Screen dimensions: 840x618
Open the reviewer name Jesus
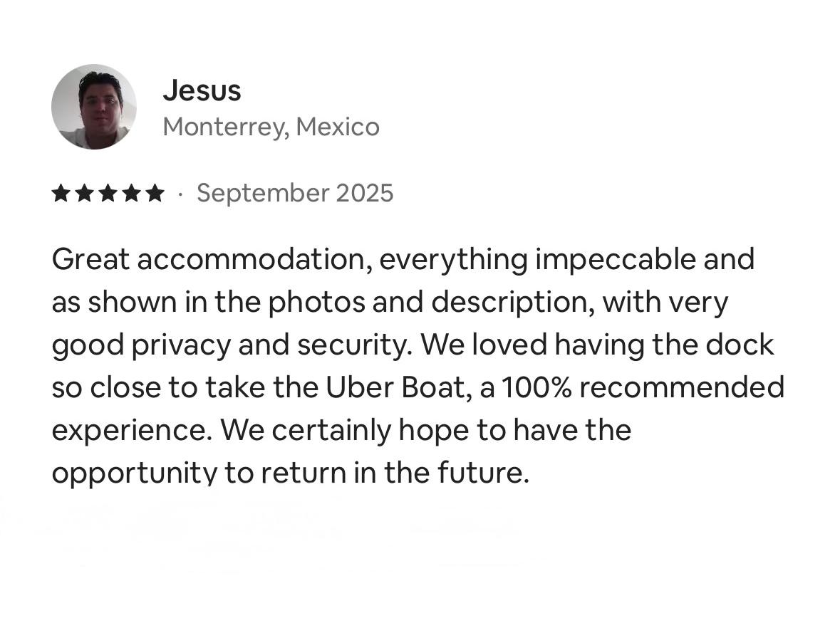tap(202, 90)
